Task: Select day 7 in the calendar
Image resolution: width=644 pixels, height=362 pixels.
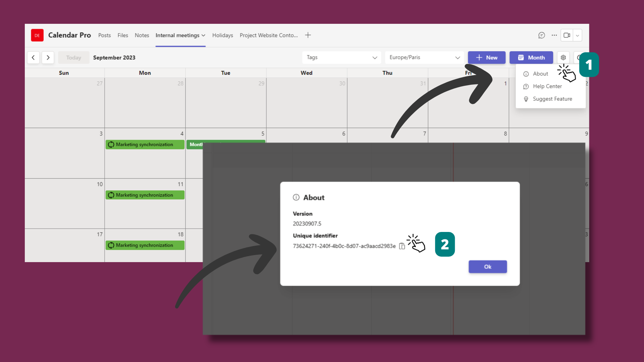Action: coord(424,134)
